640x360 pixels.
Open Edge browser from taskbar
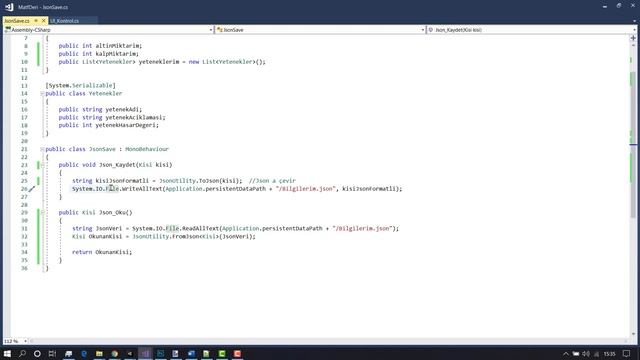point(84,353)
